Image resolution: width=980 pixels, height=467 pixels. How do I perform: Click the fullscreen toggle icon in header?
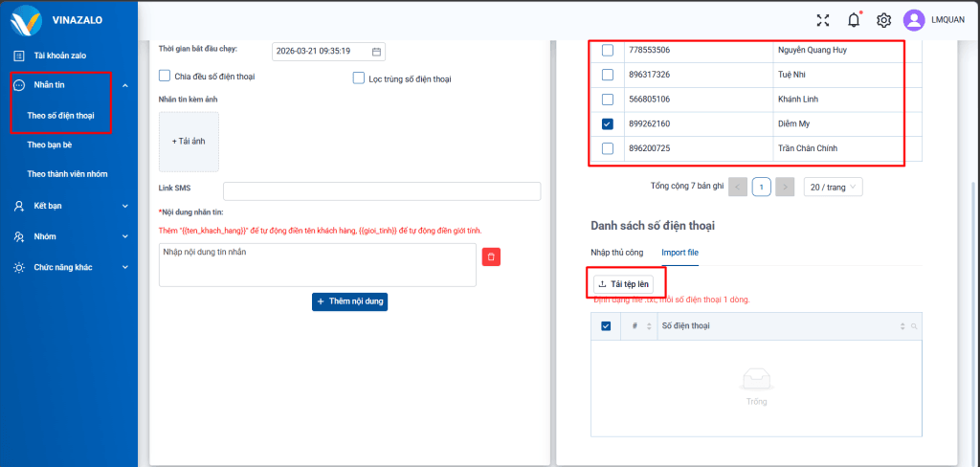[822, 20]
